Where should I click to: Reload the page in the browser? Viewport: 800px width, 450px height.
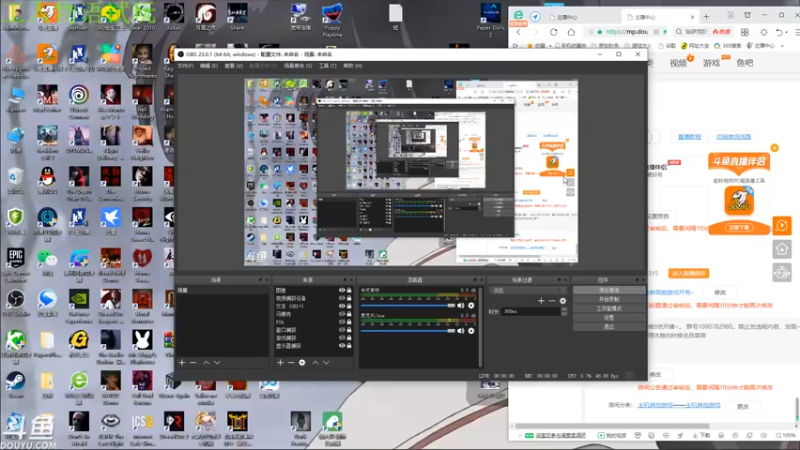coord(554,32)
